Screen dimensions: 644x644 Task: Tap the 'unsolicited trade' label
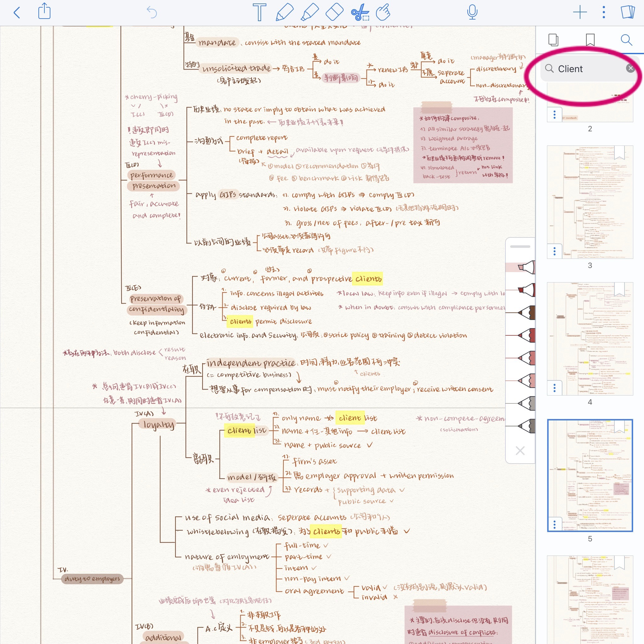click(236, 68)
